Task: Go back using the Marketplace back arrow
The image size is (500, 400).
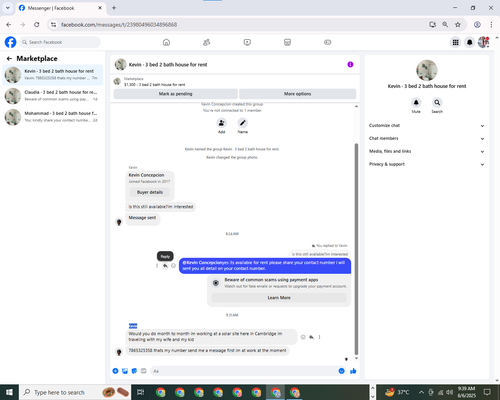Action: click(x=9, y=59)
